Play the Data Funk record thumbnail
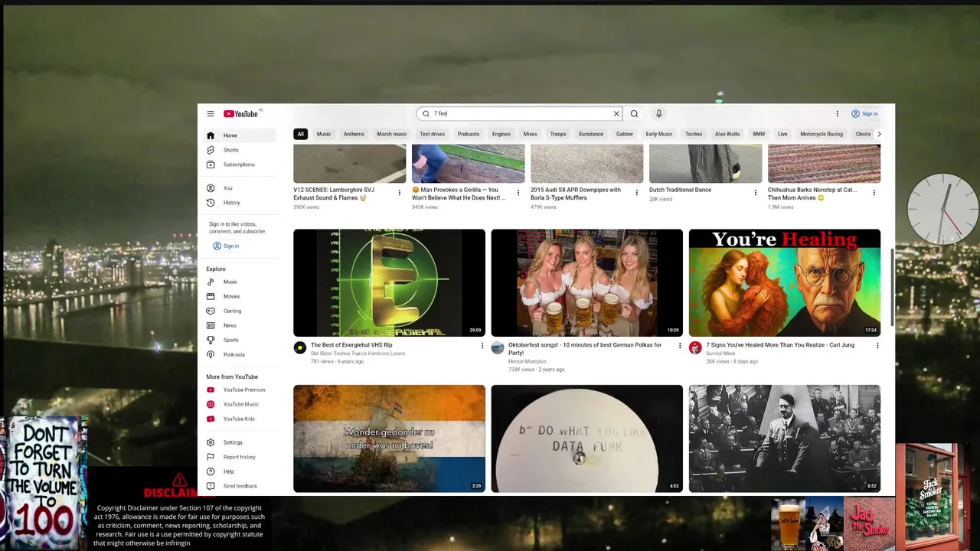This screenshot has height=551, width=980. pos(586,439)
